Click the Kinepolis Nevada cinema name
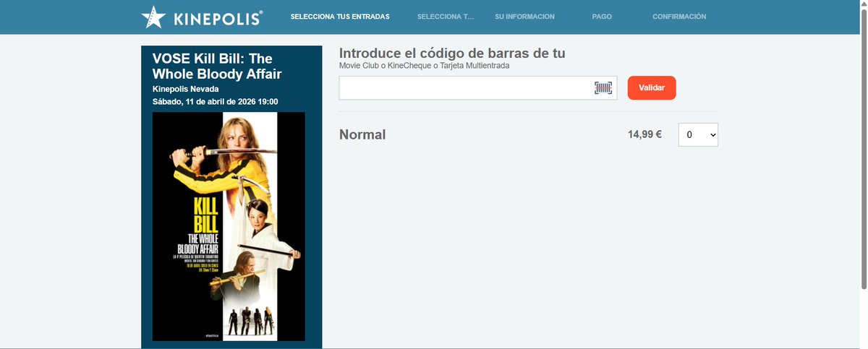868x349 pixels. pyautogui.click(x=186, y=89)
